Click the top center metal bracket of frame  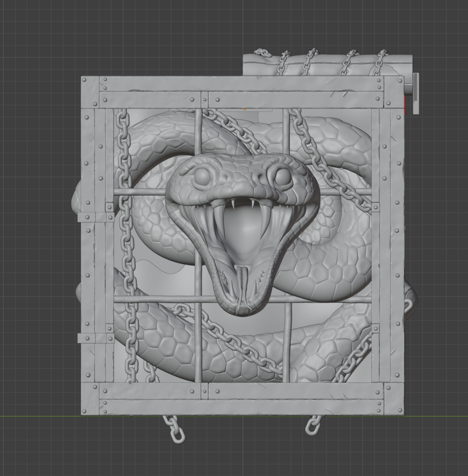pyautogui.click(x=204, y=99)
